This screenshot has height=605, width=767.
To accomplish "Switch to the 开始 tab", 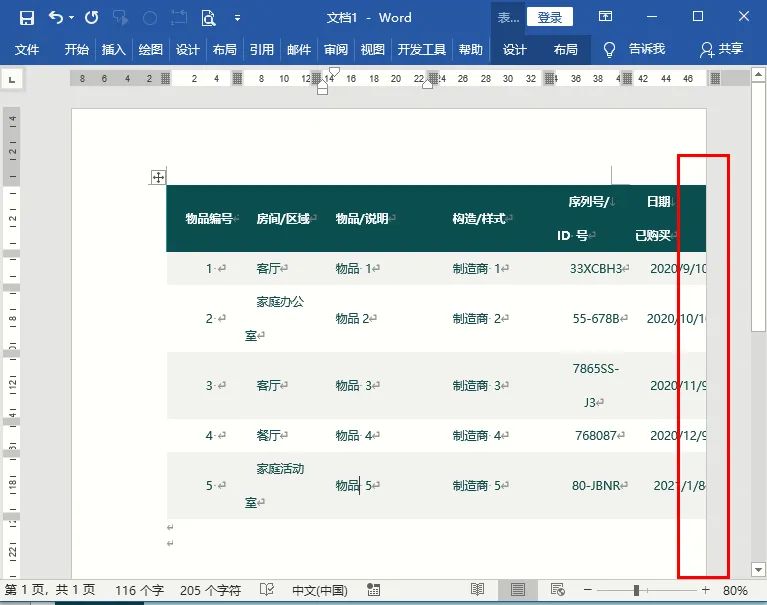I will 77,49.
